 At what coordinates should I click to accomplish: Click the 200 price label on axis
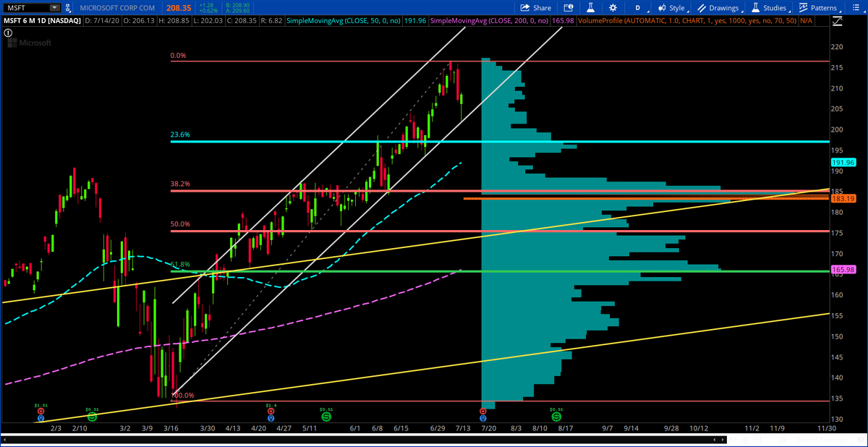838,130
